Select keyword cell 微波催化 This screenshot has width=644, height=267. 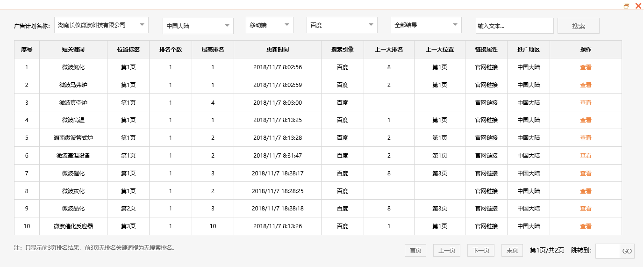73,173
